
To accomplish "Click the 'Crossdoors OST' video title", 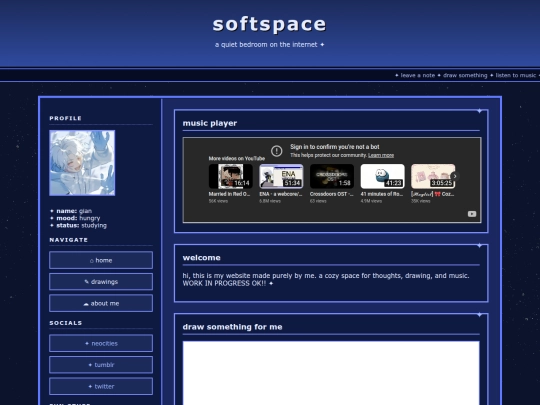I will click(331, 194).
